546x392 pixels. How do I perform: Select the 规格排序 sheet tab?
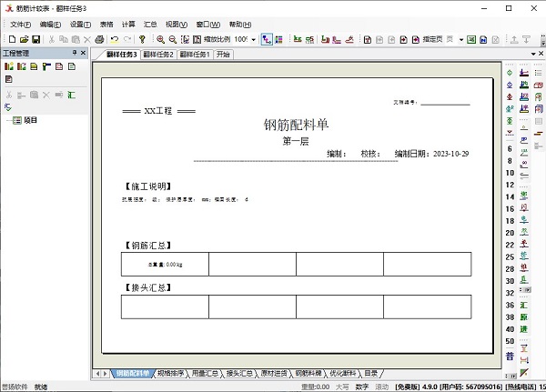(170, 374)
